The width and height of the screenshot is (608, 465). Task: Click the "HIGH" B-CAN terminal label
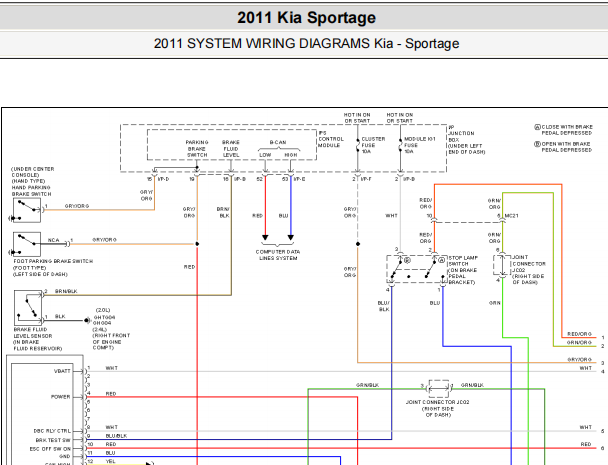(x=291, y=155)
